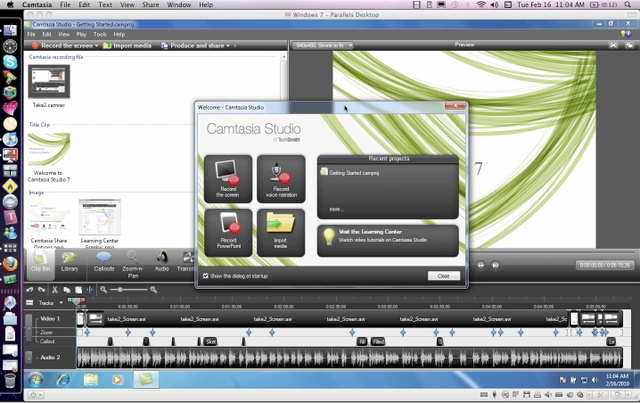Click Import media in top toolbar
The width and height of the screenshot is (640, 403).
pos(127,46)
